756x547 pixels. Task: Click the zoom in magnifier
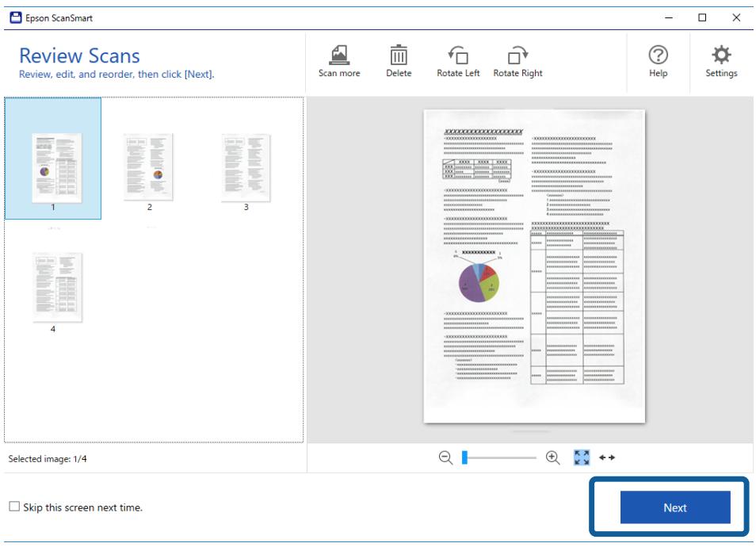pos(553,457)
